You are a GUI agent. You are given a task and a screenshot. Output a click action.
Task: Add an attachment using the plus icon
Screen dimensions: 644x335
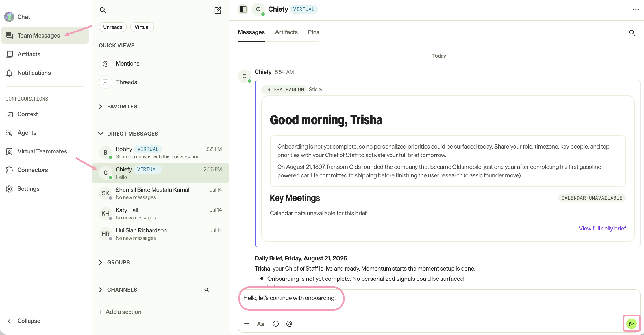247,324
